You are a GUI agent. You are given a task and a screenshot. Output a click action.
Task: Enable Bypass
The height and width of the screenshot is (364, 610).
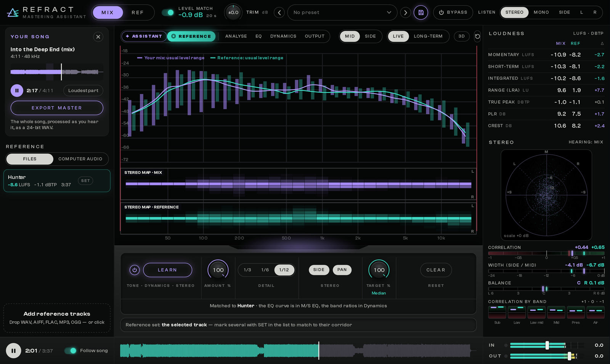(x=453, y=13)
